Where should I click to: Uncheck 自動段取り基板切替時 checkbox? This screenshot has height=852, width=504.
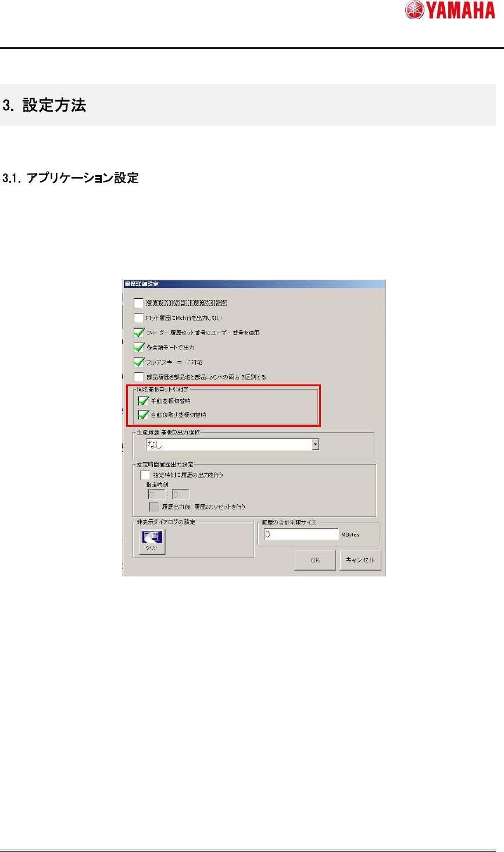click(x=143, y=415)
